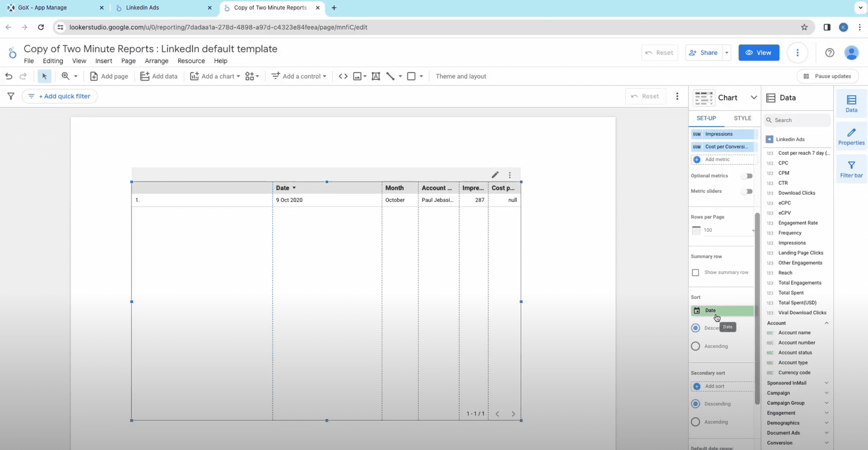Screen dimensions: 868x450
Task: Toggle Metric sliders switch
Action: [x=747, y=191]
